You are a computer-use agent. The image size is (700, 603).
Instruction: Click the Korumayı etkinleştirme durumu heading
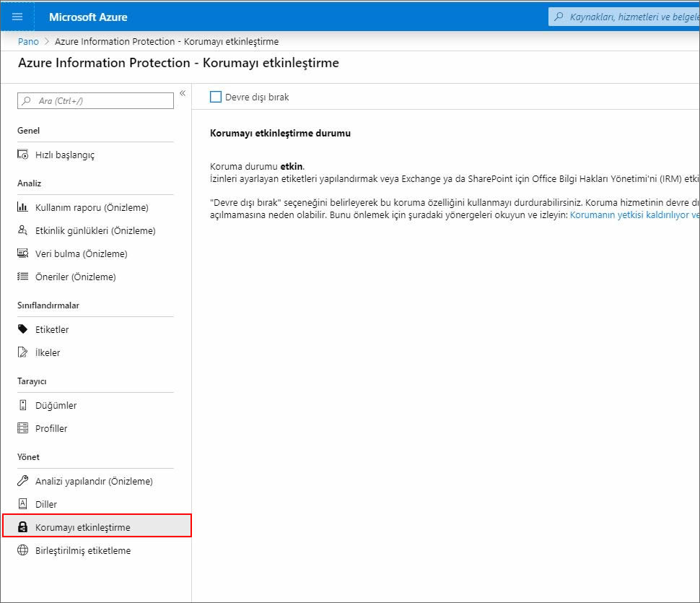pos(280,133)
